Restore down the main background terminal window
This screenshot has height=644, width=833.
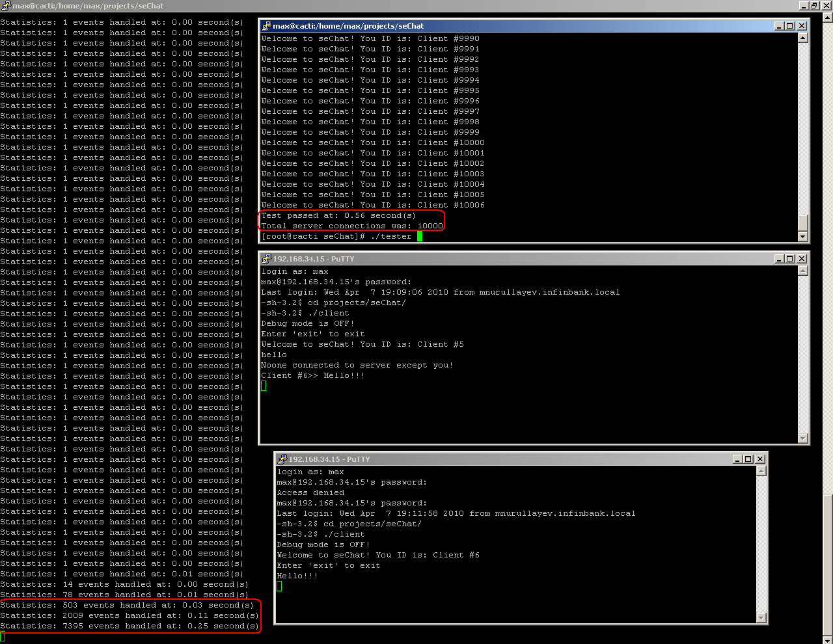815,5
